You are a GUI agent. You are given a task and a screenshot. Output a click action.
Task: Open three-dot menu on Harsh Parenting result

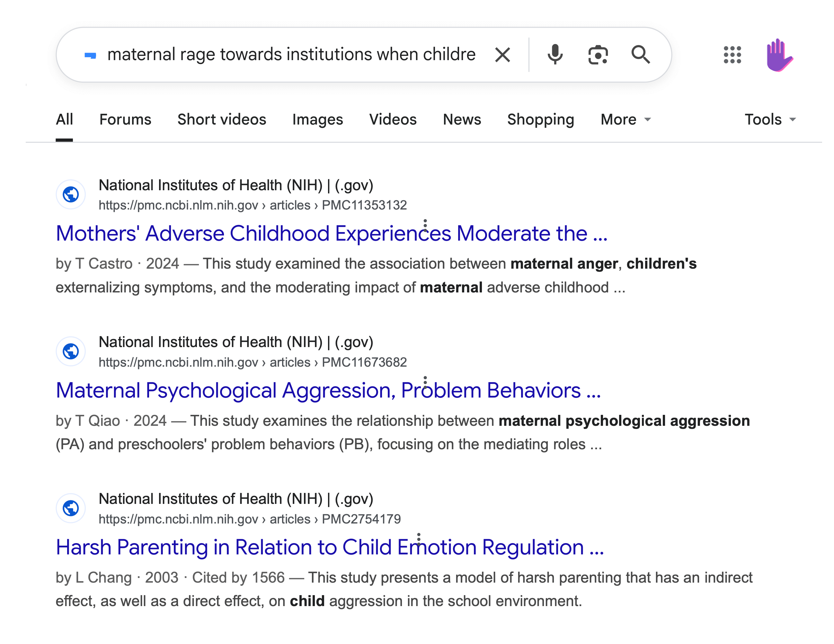419,537
